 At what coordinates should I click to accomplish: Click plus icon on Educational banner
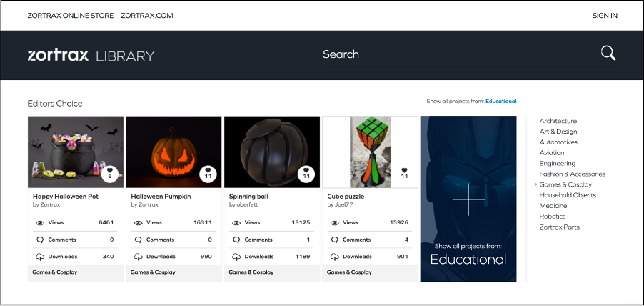point(468,199)
